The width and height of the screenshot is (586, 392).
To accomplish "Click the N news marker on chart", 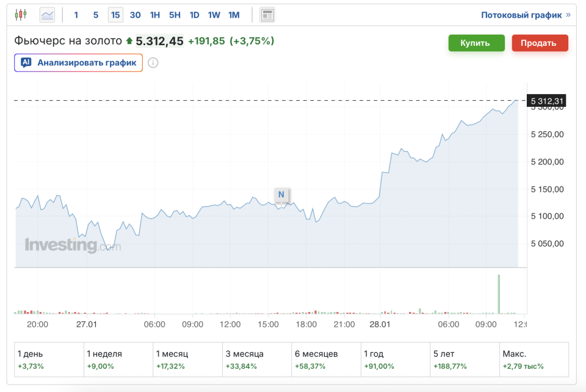I will [x=281, y=195].
